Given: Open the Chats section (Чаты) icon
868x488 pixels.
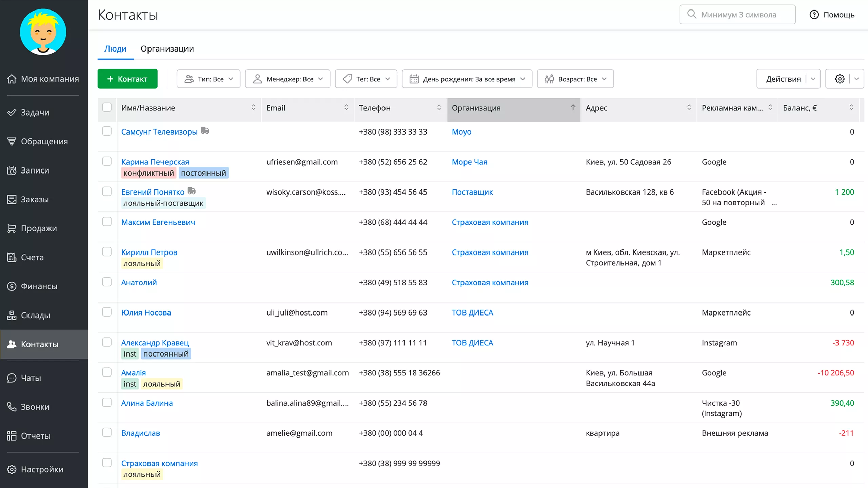Looking at the screenshot, I should (12, 378).
